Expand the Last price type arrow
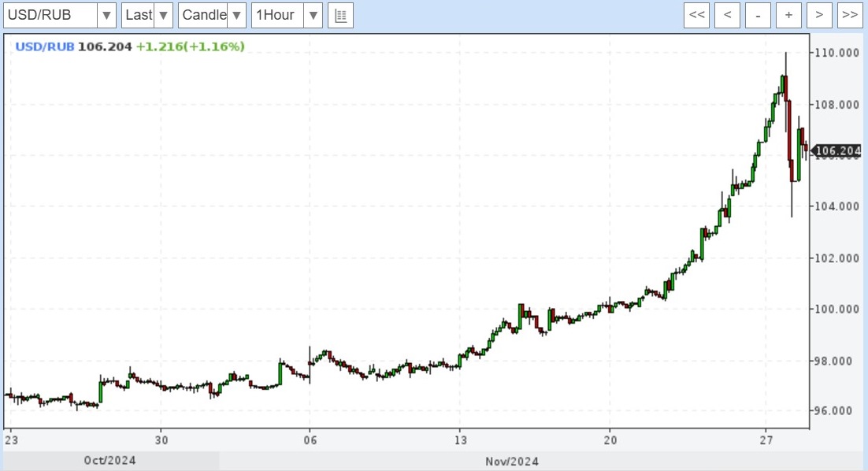The width and height of the screenshot is (868, 471). 163,15
